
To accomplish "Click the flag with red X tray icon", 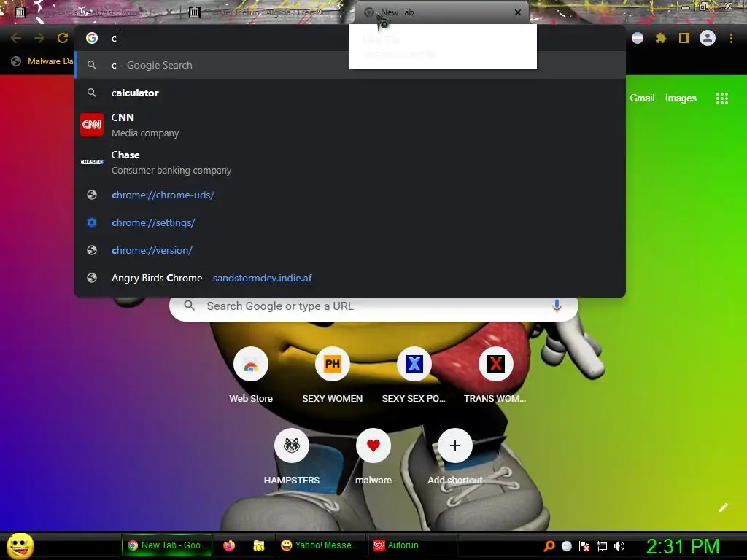I will pyautogui.click(x=584, y=546).
